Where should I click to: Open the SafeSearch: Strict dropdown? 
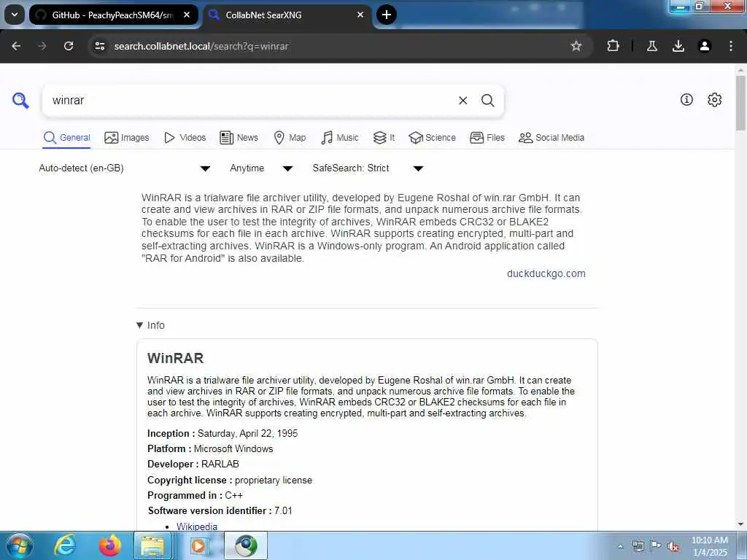(368, 168)
